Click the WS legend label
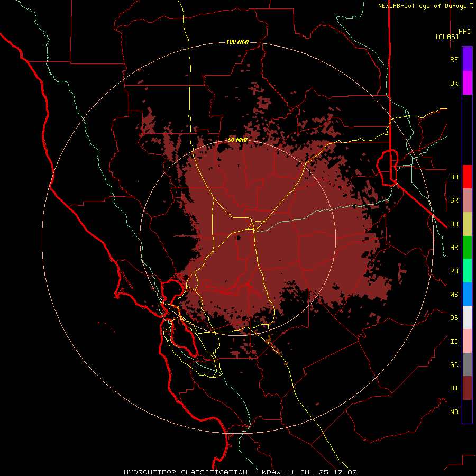The height and width of the screenshot is (476, 476). click(x=454, y=295)
